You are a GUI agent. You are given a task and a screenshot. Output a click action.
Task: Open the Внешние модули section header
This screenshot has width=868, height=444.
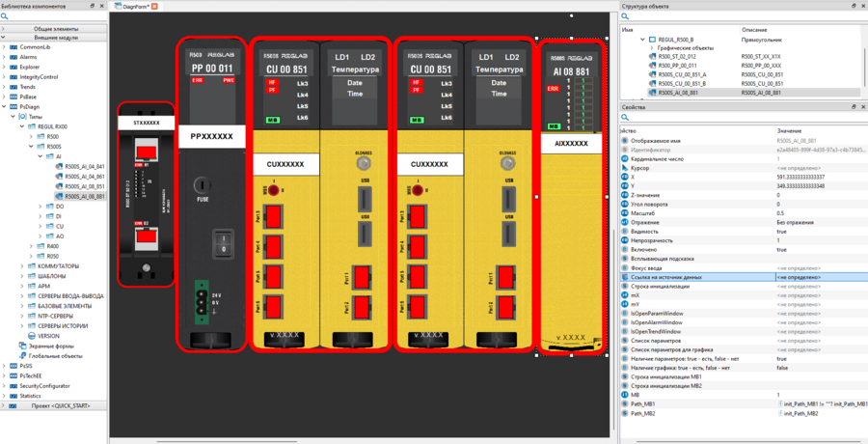coord(53,37)
